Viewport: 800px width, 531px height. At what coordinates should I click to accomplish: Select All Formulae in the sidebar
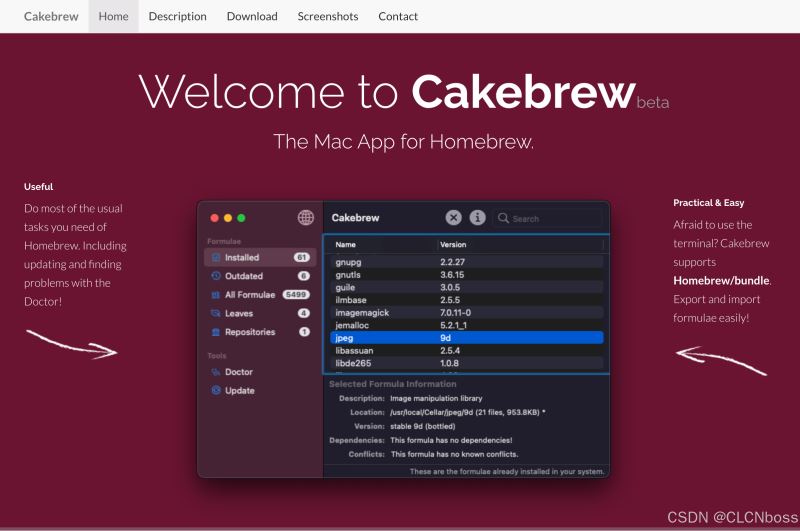[260, 295]
